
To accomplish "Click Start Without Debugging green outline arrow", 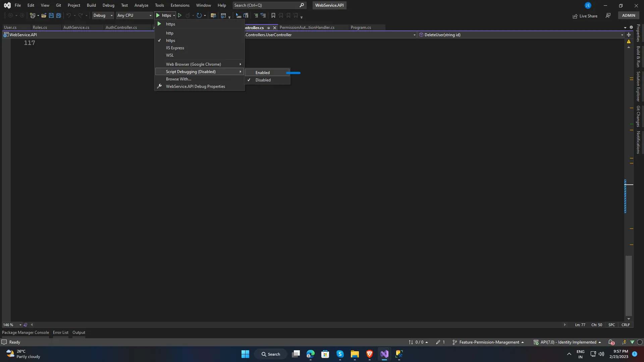I will [180, 15].
